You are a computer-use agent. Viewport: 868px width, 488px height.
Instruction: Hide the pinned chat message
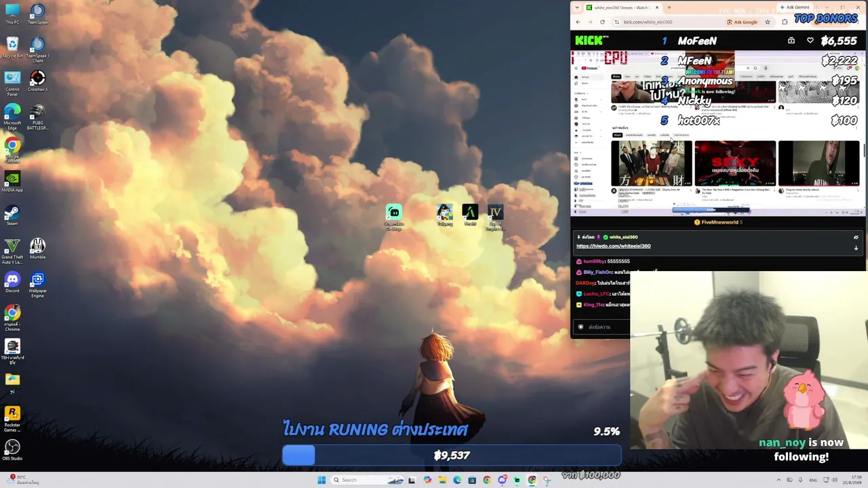pyautogui.click(x=856, y=237)
